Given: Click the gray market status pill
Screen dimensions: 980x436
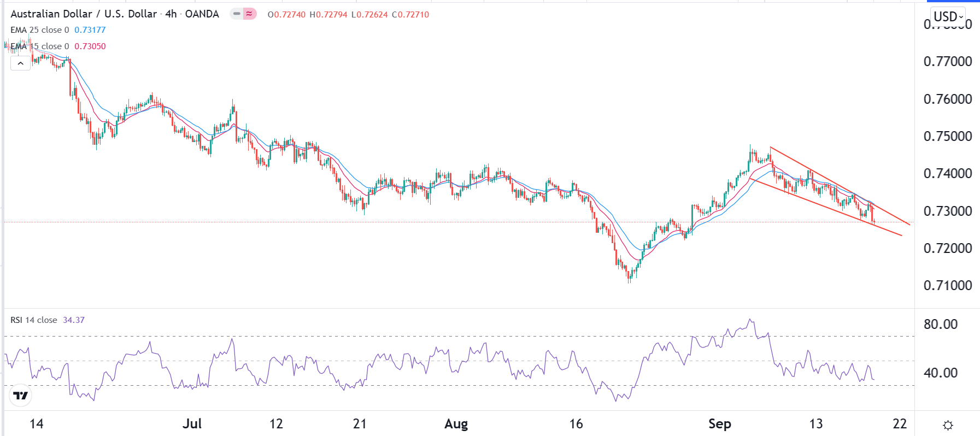Looking at the screenshot, I should (x=237, y=14).
